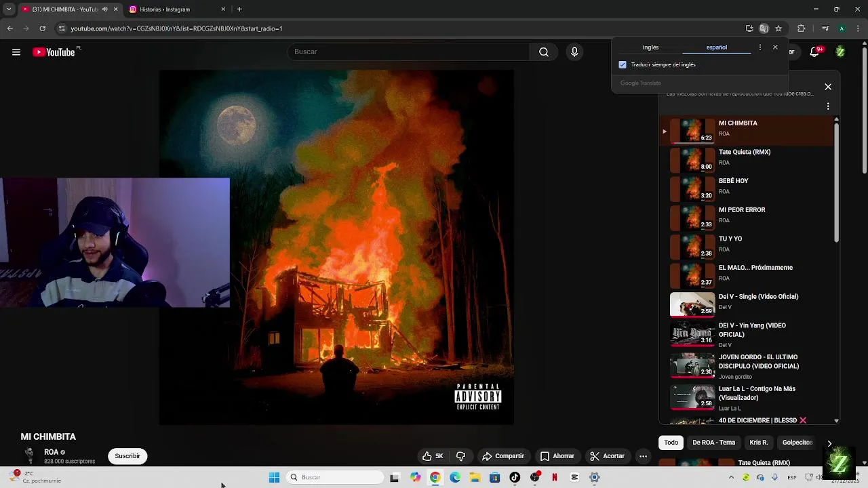This screenshot has height=488, width=868.
Task: Open the ROA channel name link
Action: [x=51, y=452]
